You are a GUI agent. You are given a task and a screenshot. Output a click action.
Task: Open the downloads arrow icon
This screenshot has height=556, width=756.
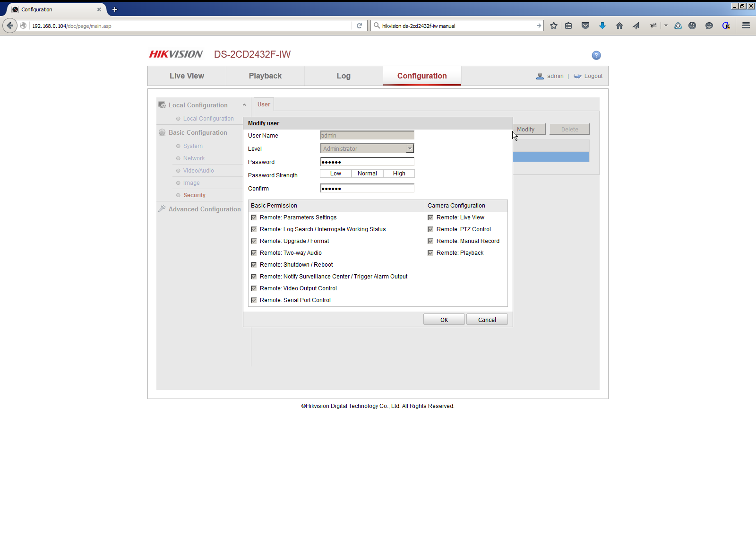click(x=602, y=26)
